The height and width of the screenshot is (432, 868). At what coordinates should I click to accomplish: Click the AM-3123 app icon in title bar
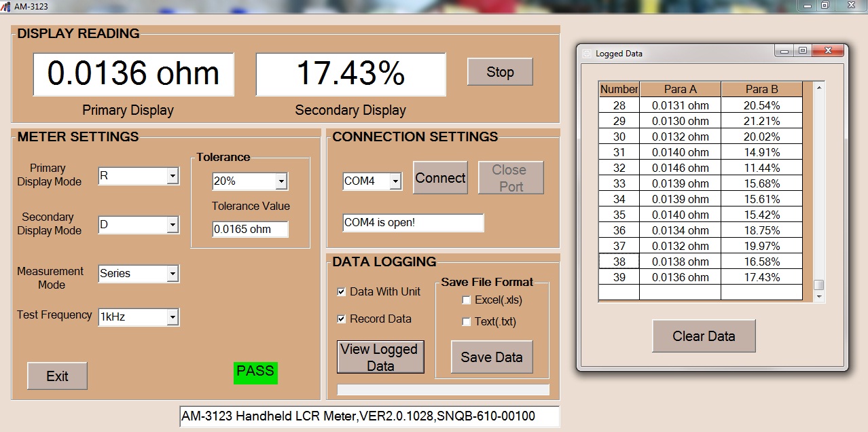(x=7, y=6)
